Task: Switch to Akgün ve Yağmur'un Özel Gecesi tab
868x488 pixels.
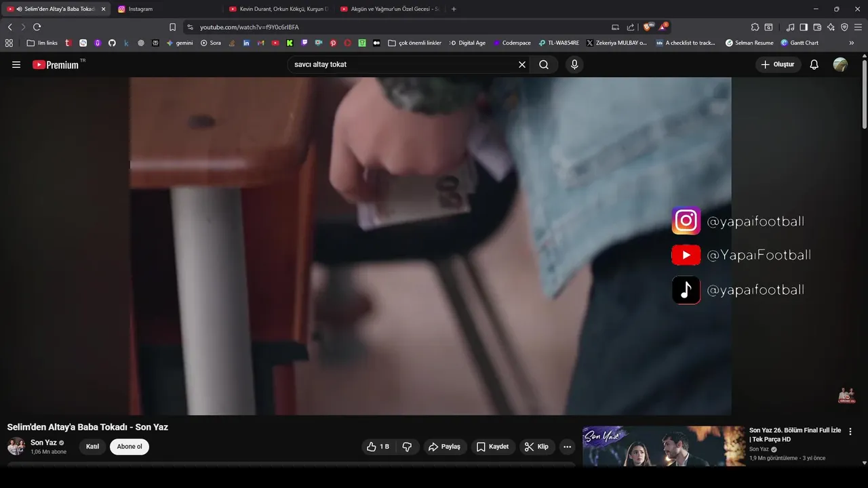Action: point(390,9)
